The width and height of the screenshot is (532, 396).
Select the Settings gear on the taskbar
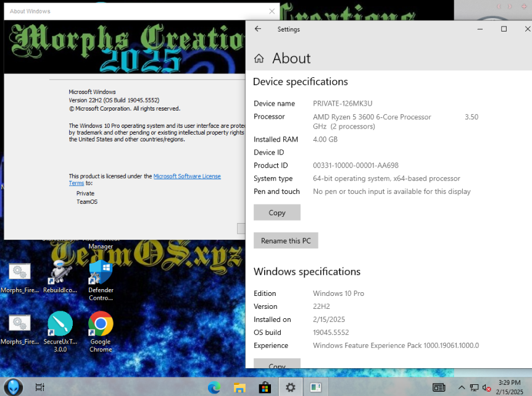tap(291, 387)
